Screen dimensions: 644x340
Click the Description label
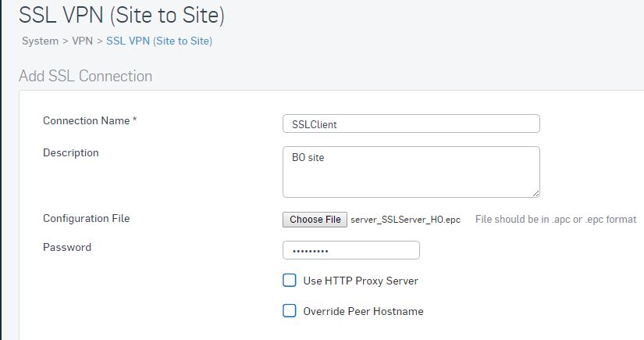70,152
